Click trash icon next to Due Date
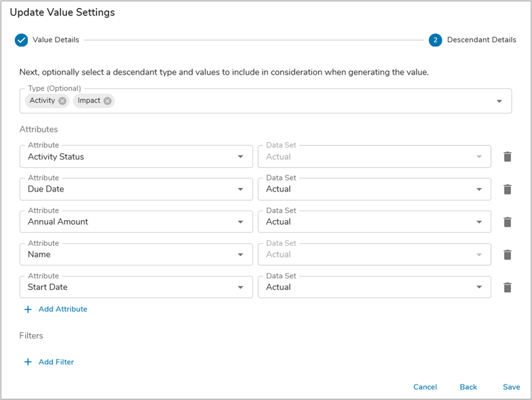 click(x=507, y=189)
